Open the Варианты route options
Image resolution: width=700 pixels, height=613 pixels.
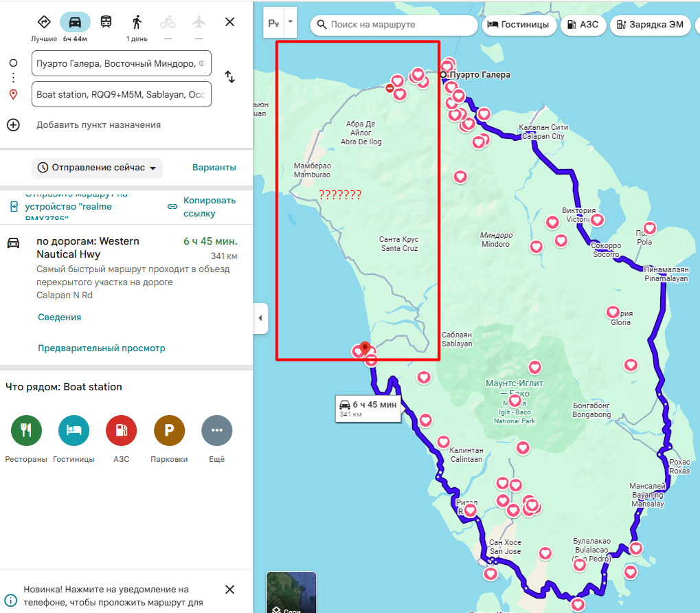214,168
